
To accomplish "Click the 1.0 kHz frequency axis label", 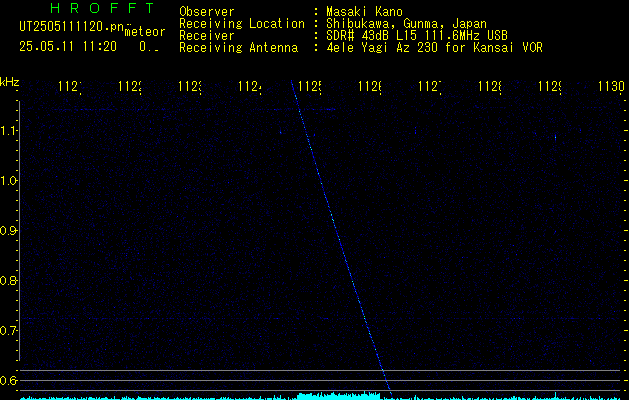I will coord(8,181).
